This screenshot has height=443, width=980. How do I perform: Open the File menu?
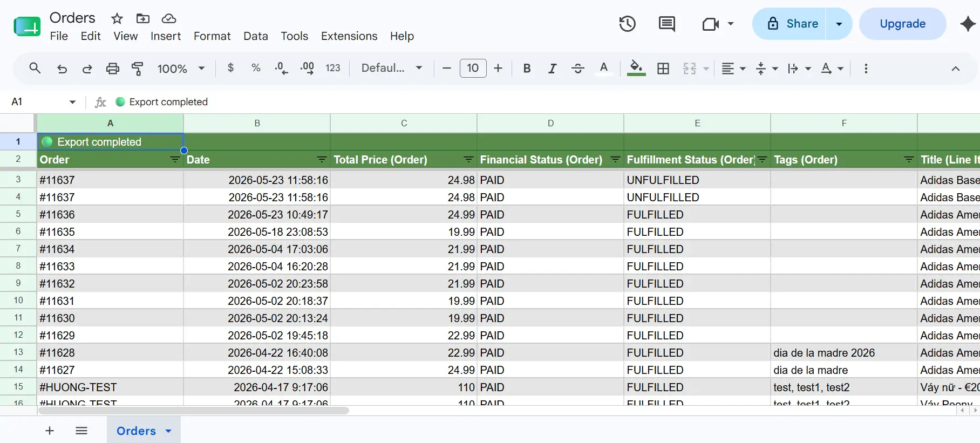(59, 36)
